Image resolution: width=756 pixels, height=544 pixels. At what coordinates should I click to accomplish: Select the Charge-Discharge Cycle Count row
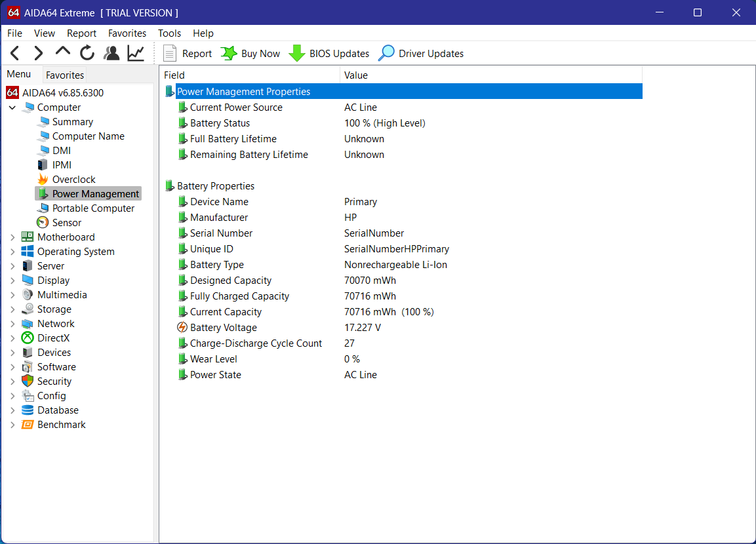click(x=403, y=343)
